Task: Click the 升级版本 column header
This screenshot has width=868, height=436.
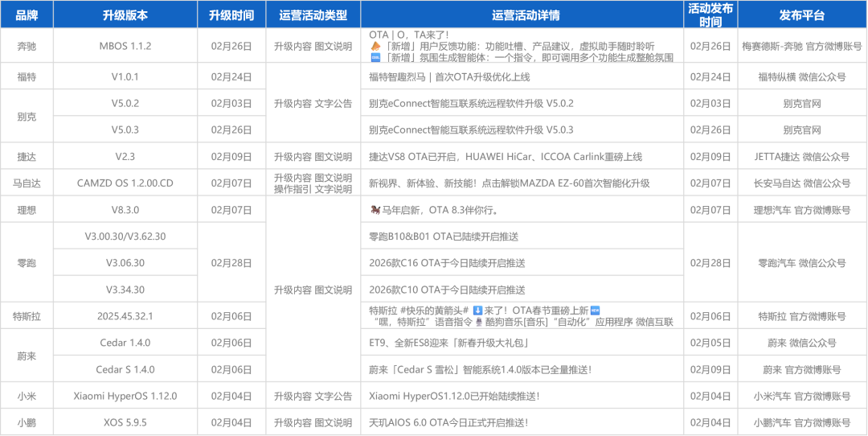Action: point(125,15)
